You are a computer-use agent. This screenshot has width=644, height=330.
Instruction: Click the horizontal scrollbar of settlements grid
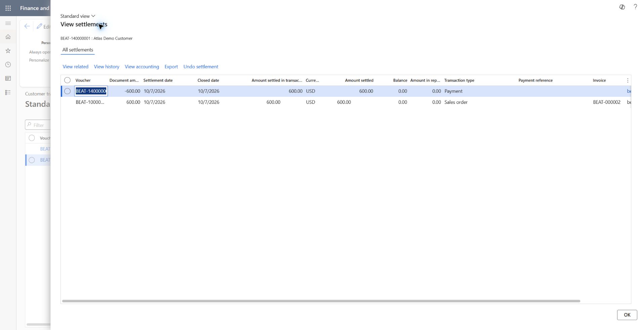[x=321, y=301]
